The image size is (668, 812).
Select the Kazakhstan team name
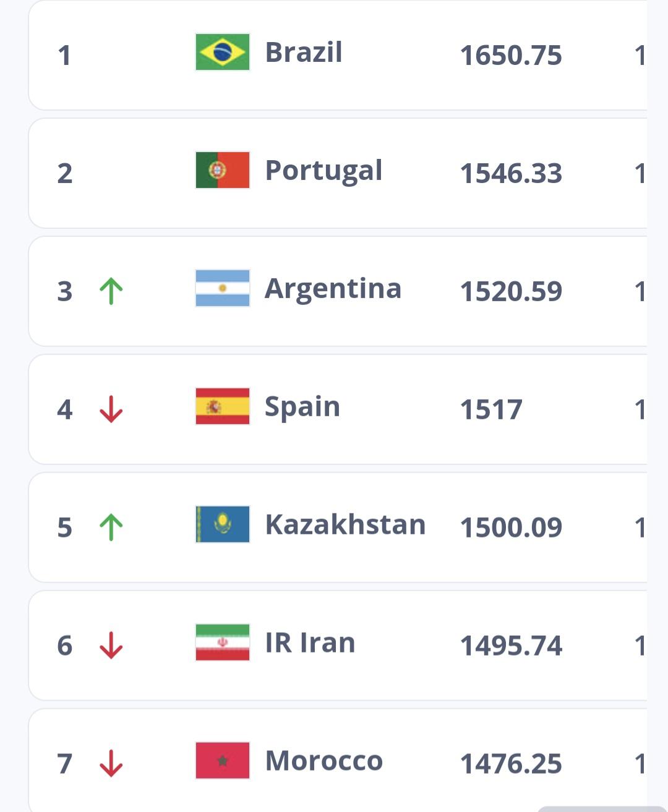(x=345, y=524)
